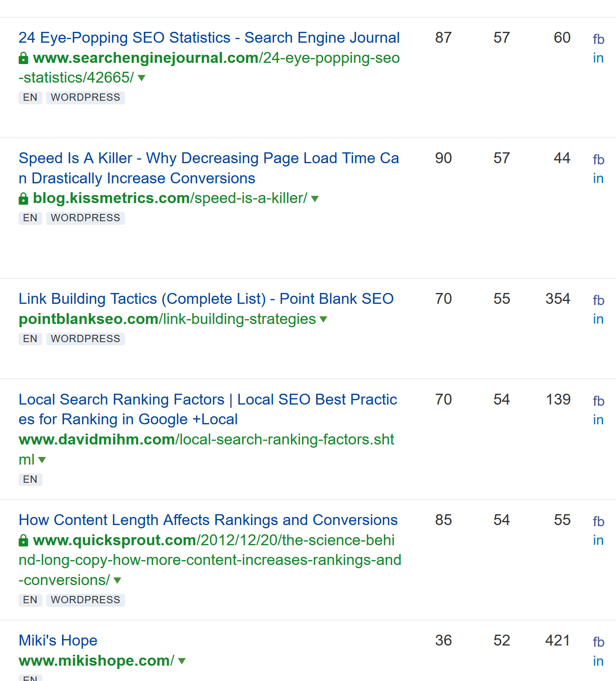This screenshot has width=616, height=681.
Task: Click the lock icon next to blog.kissmetrics.com
Action: point(23,199)
